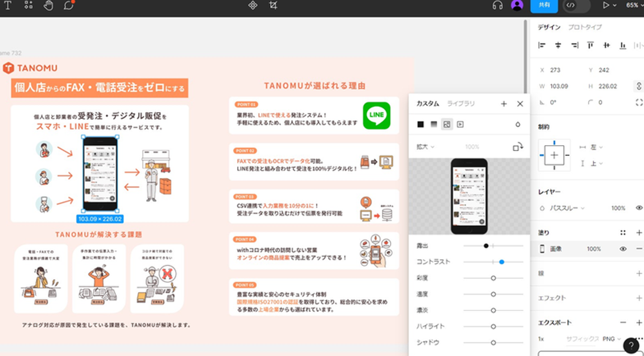Click the headphones audio icon

coord(497,5)
